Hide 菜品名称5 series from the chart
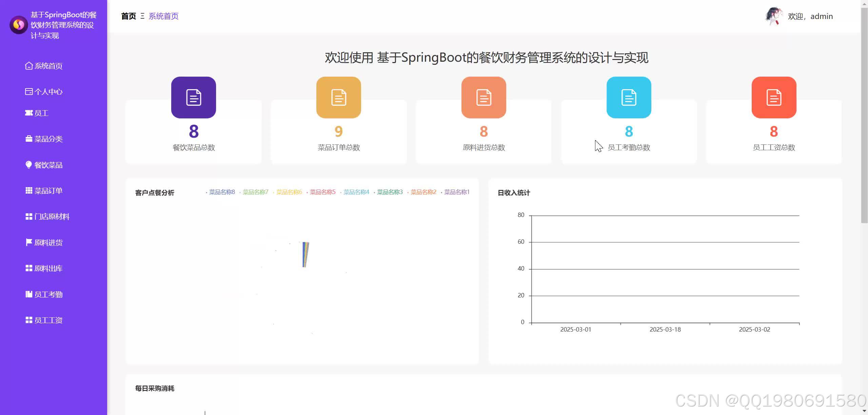This screenshot has height=415, width=868. click(x=323, y=192)
